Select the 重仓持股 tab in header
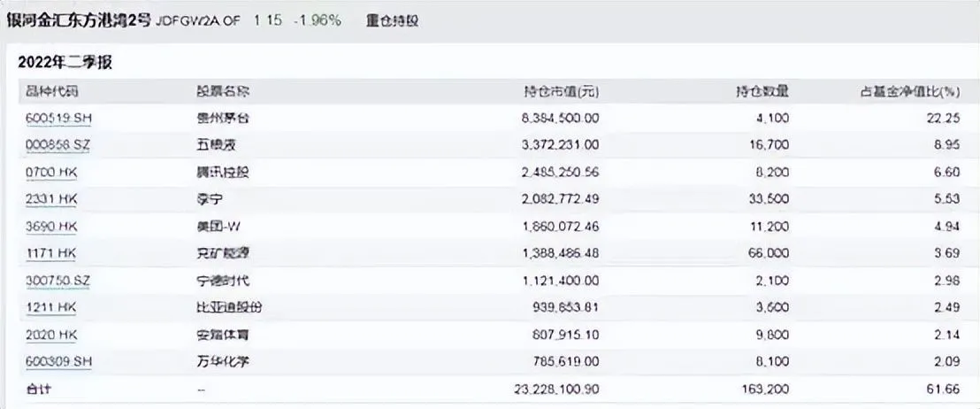 393,20
